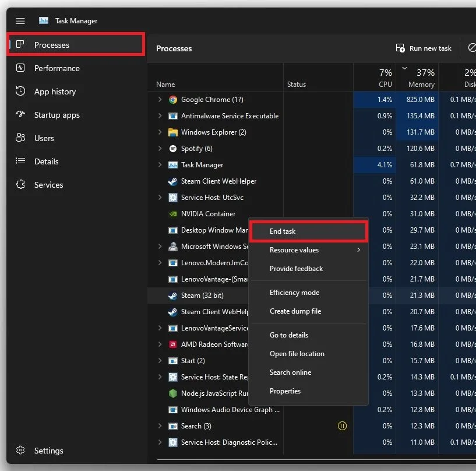Click the Efficiency mode icon at top right
This screenshot has height=471, width=476.
coord(472,48)
